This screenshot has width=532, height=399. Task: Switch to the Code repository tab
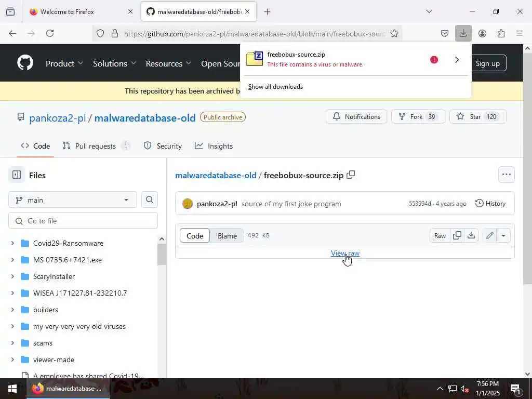(35, 146)
